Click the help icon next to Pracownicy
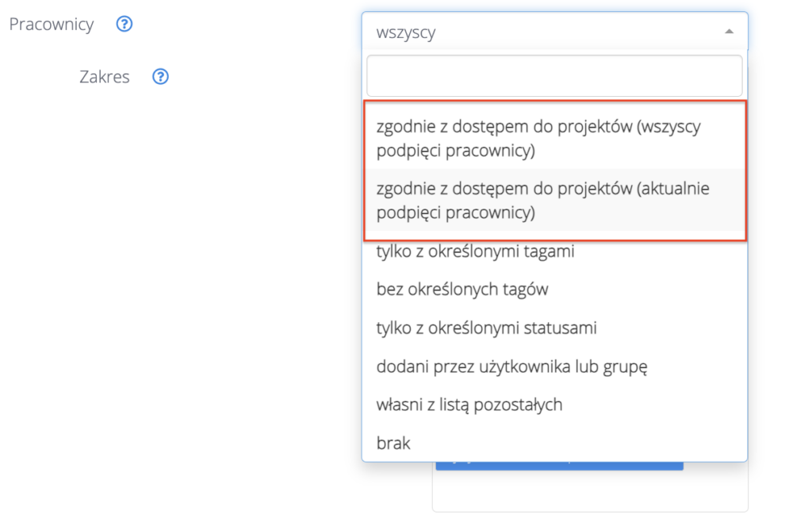Viewport: 812px width, 523px height. coord(124,25)
